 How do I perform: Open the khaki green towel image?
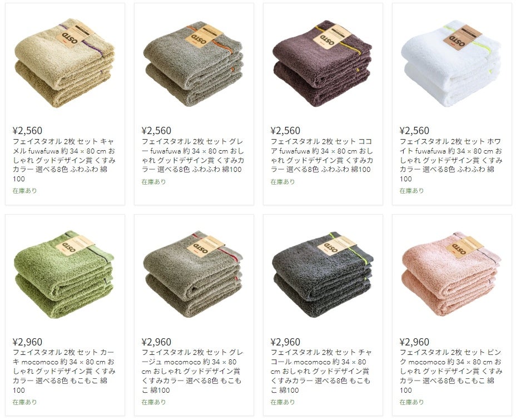point(64,274)
